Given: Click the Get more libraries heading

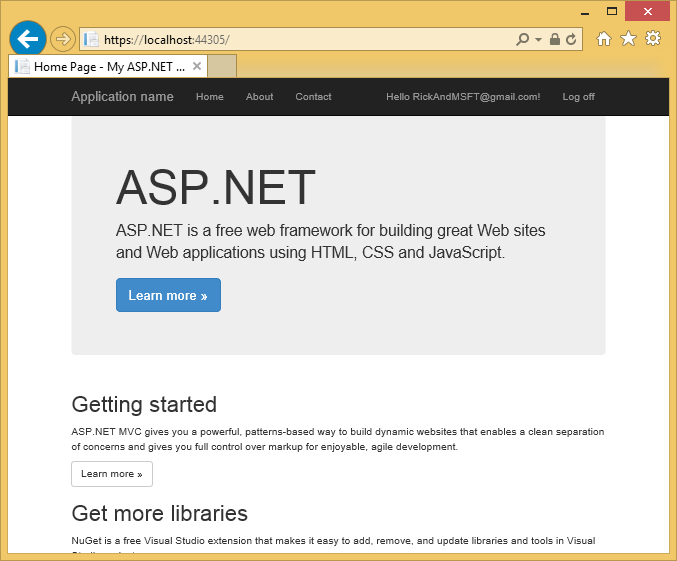Looking at the screenshot, I should pyautogui.click(x=160, y=513).
